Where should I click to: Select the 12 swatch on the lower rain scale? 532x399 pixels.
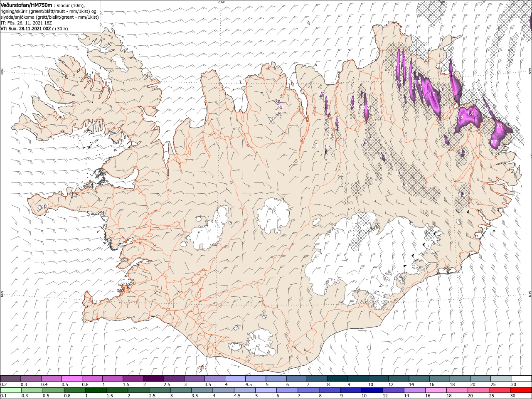pos(393,390)
